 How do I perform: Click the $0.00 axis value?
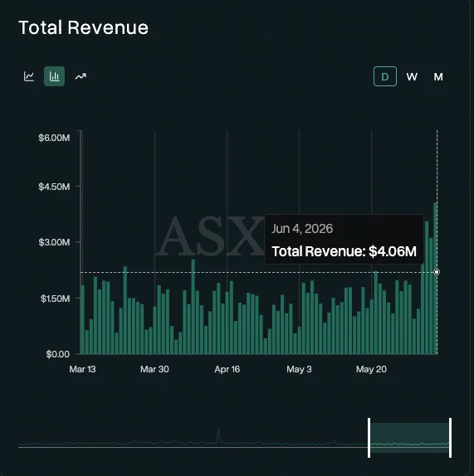58,354
